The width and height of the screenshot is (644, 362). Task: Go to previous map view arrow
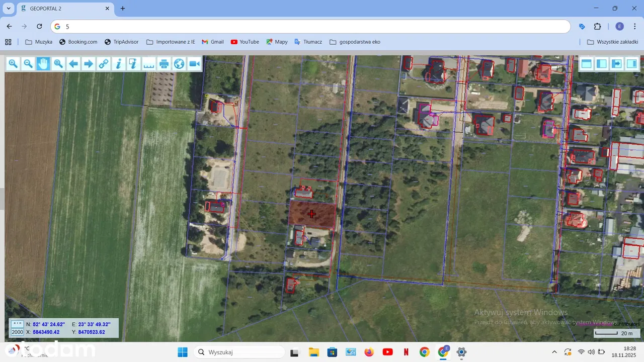[73, 63]
